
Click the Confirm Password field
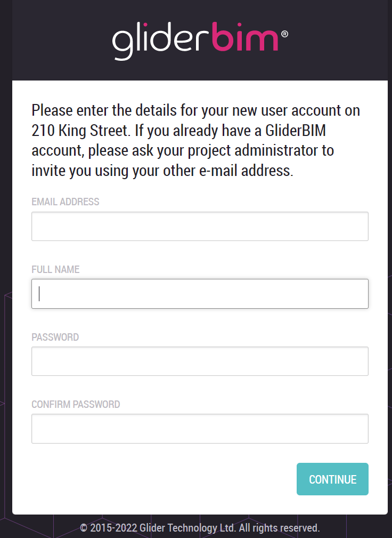pyautogui.click(x=200, y=429)
